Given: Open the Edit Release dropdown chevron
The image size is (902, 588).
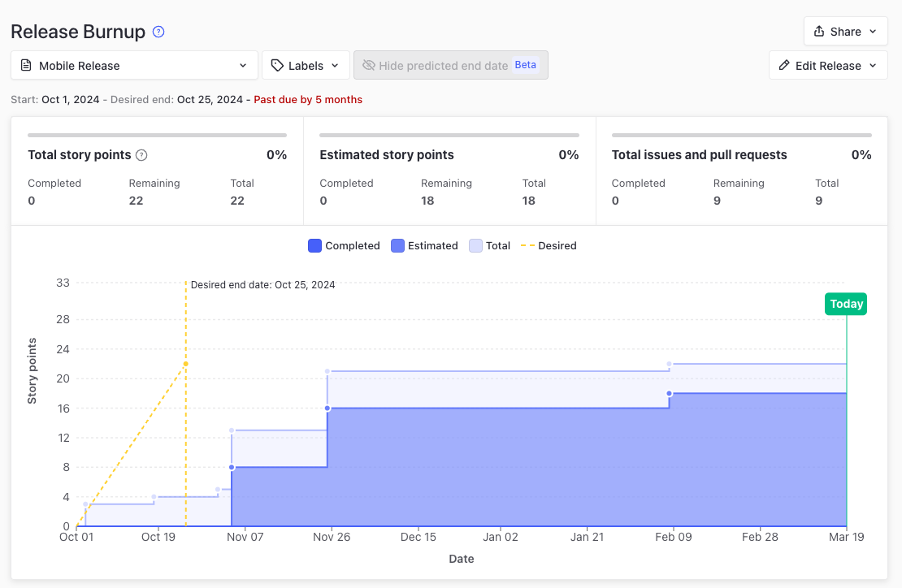Looking at the screenshot, I should (x=873, y=66).
